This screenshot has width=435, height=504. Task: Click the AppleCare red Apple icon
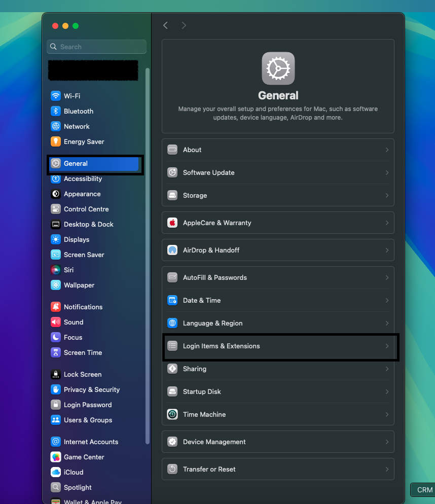(172, 223)
